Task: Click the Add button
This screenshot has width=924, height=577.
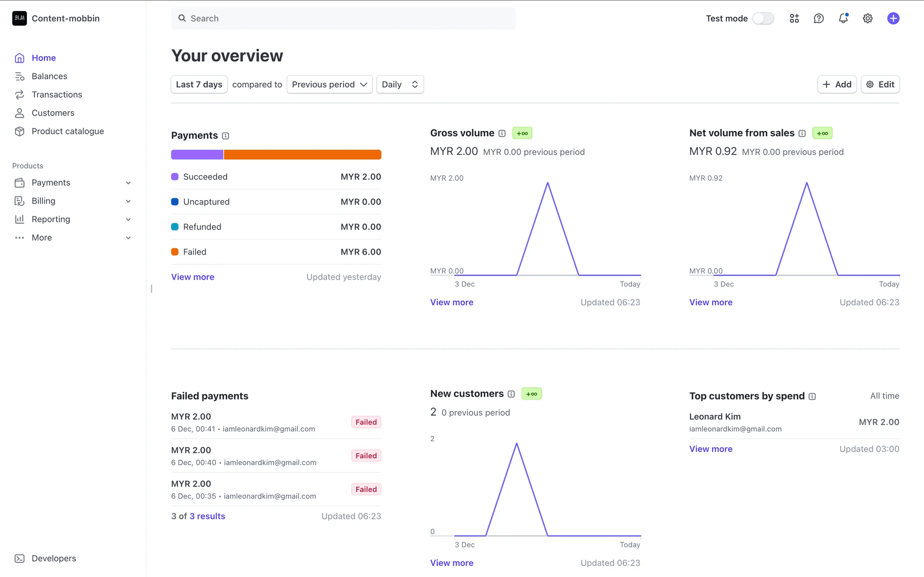Action: pos(837,84)
